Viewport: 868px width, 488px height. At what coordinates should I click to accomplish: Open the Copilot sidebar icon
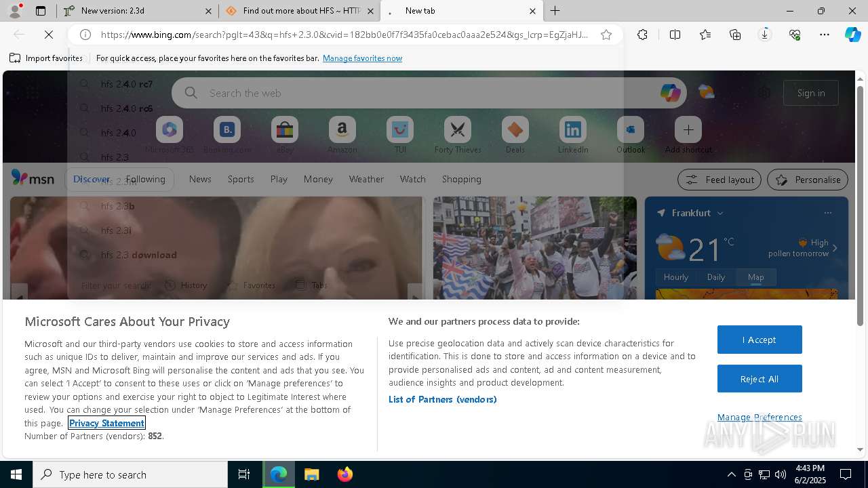[853, 35]
